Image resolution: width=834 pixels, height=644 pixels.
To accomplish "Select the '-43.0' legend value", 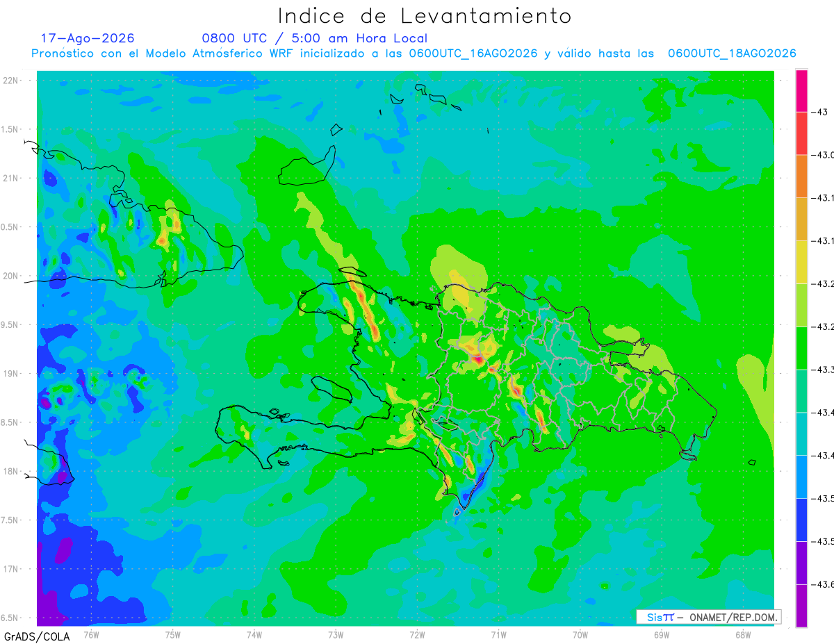I will pos(824,154).
